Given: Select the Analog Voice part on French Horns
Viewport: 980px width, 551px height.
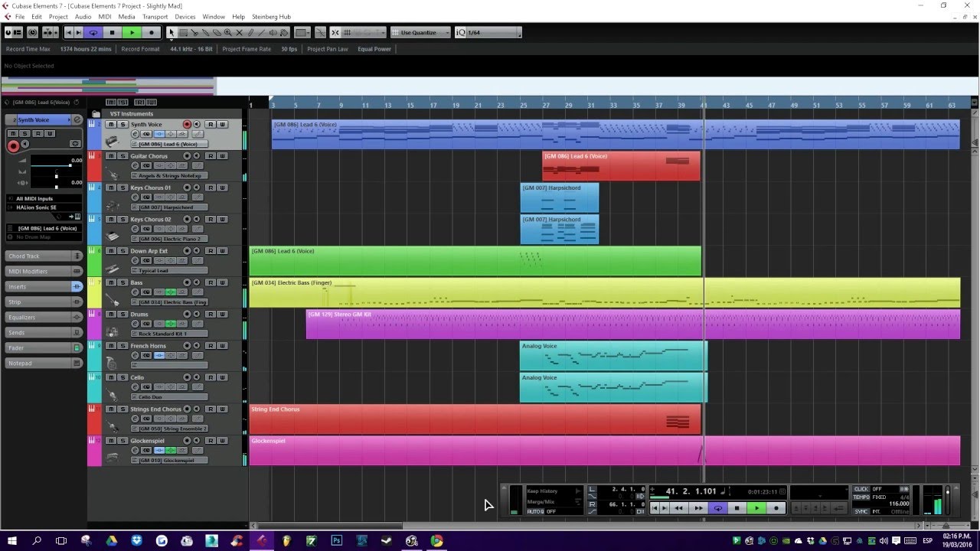Looking at the screenshot, I should (613, 356).
